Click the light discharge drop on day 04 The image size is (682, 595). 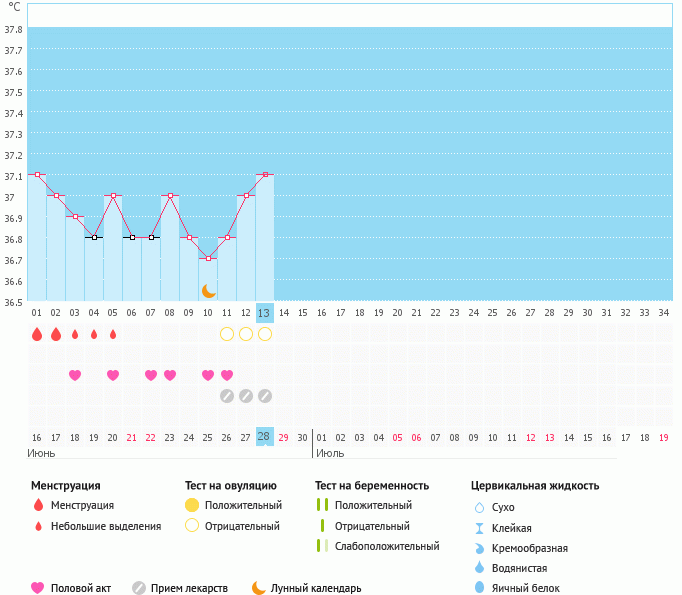click(94, 334)
